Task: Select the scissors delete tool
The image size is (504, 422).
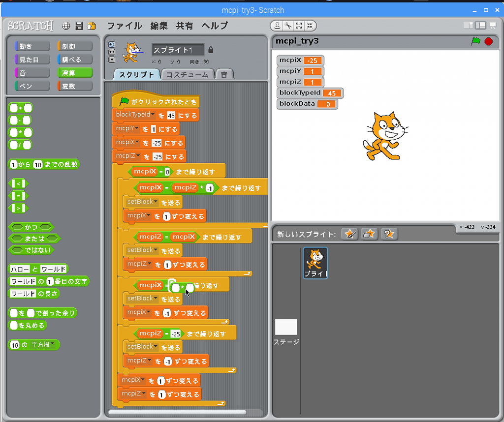Action: (288, 26)
